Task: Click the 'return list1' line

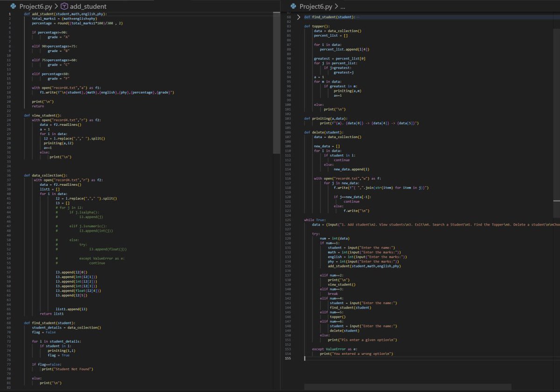Action: [51, 314]
